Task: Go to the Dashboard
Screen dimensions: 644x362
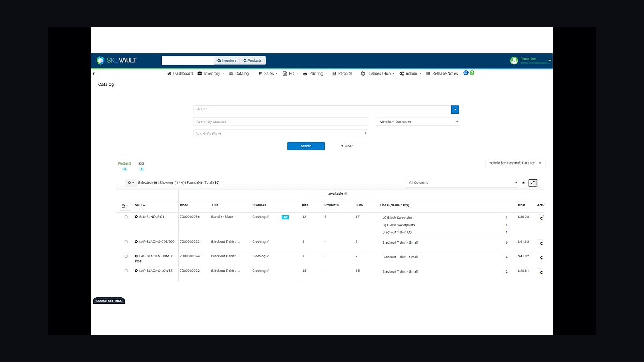Action: coord(180,73)
